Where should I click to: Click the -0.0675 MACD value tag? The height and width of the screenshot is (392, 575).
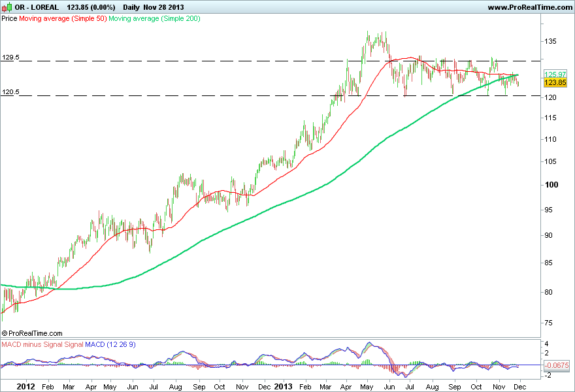click(x=556, y=365)
